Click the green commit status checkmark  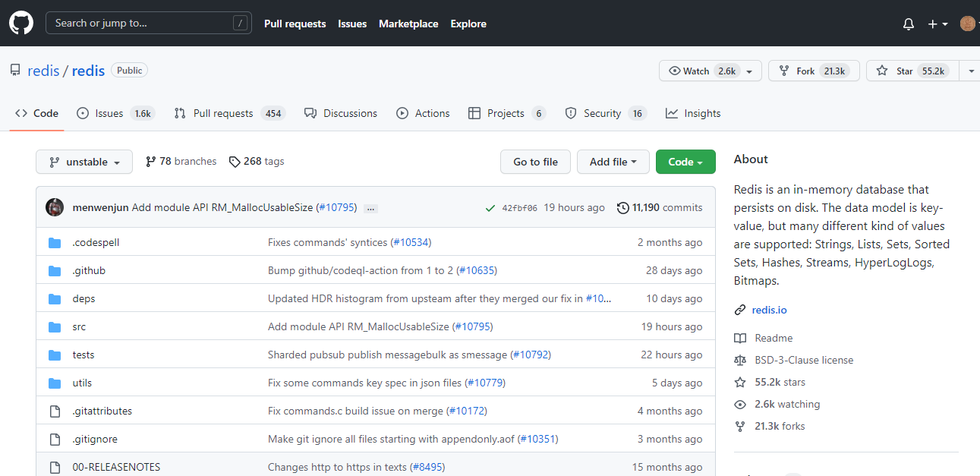pos(490,208)
